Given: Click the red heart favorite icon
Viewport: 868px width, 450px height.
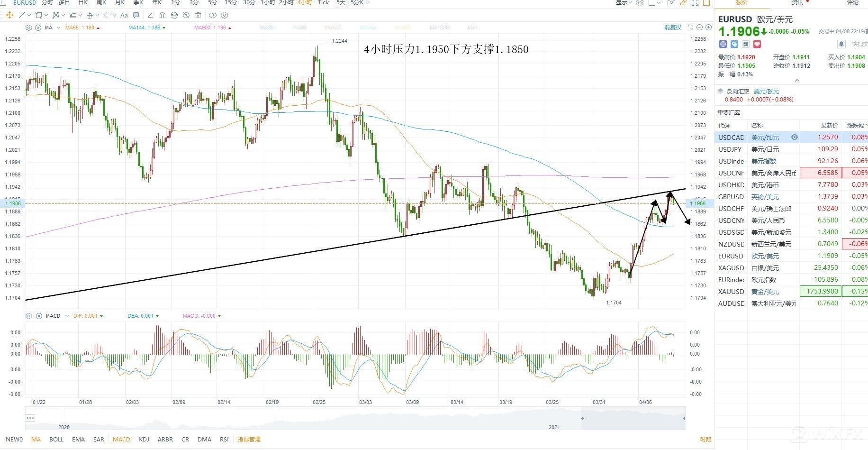Looking at the screenshot, I should point(757,44).
